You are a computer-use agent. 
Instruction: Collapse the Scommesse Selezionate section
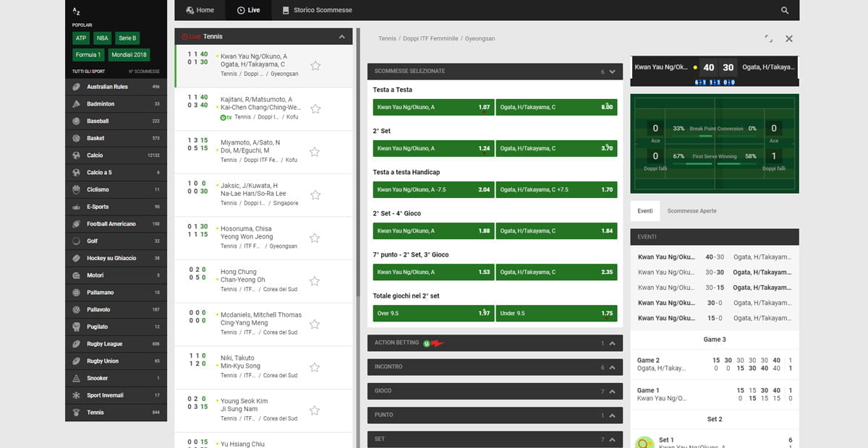coord(612,72)
